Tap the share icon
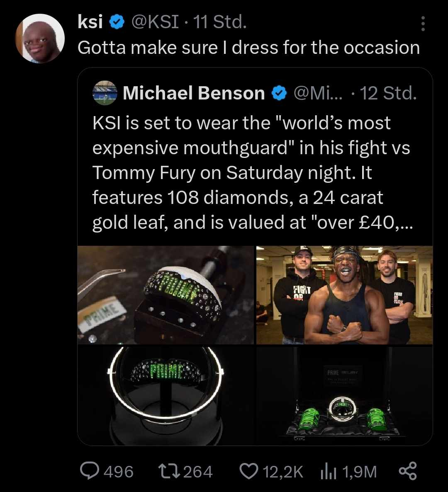The width and height of the screenshot is (448, 492). click(407, 471)
